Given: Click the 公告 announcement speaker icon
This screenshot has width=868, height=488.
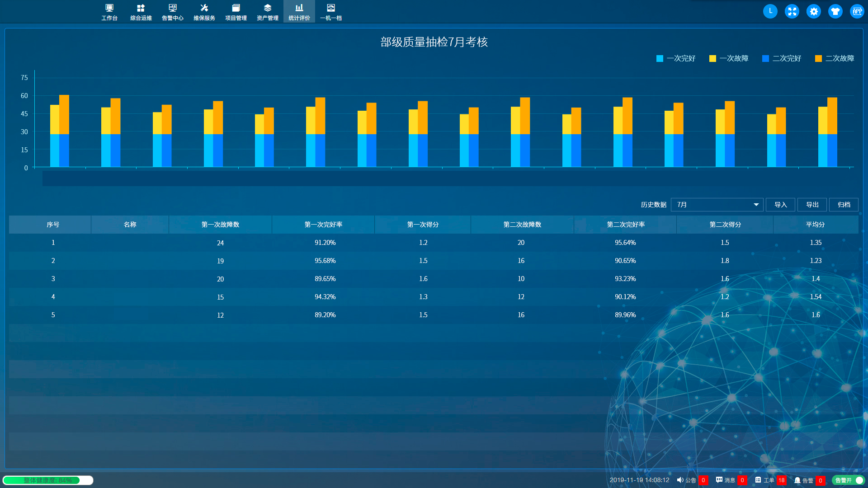Looking at the screenshot, I should (680, 480).
